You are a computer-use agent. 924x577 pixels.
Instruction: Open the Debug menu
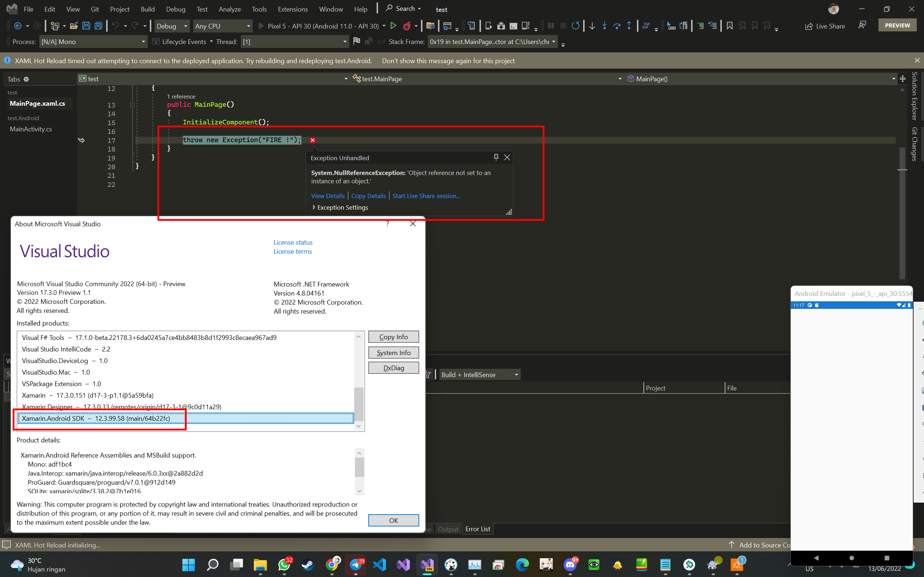[x=175, y=9]
